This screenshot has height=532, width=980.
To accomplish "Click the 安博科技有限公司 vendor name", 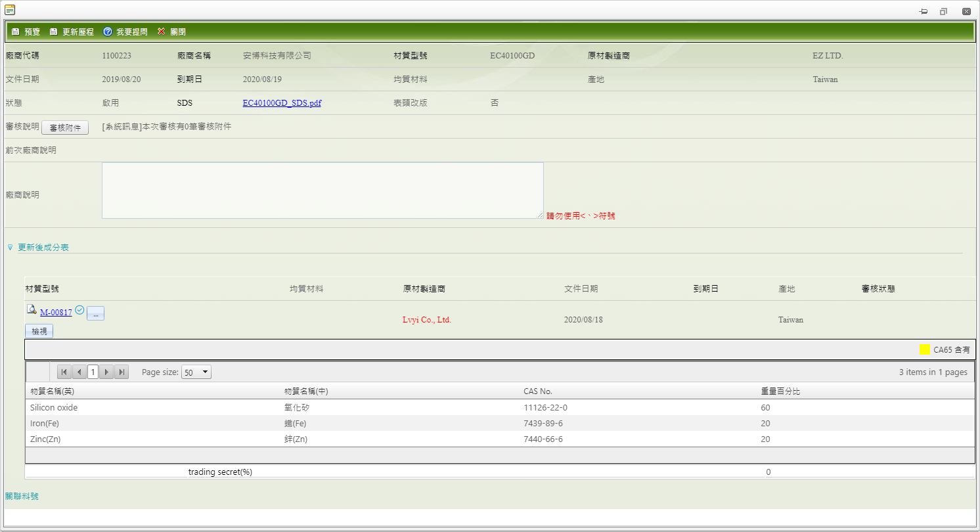I will tap(277, 56).
